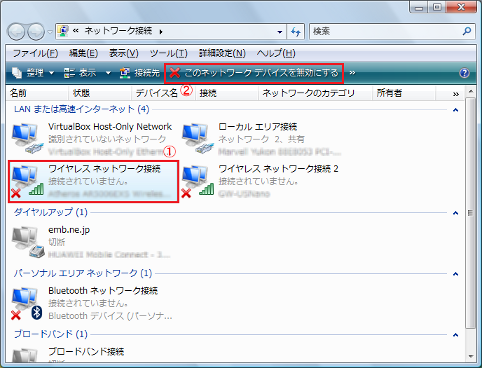Screen dimensions: 482x368
Task: Select the ブロードバンド接続 connection icon
Action: coord(25,355)
